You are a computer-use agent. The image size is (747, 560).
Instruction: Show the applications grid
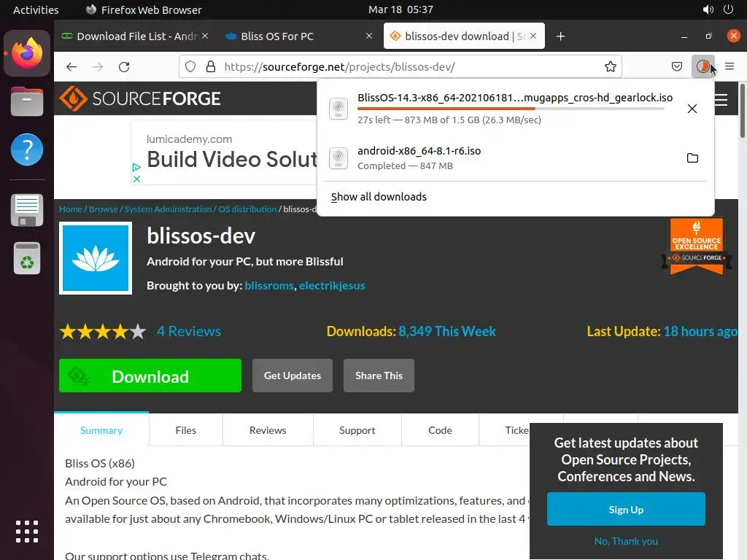tap(27, 532)
